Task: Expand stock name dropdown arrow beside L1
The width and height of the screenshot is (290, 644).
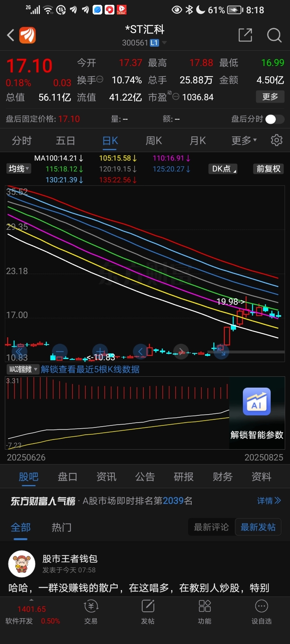Action: (164, 43)
